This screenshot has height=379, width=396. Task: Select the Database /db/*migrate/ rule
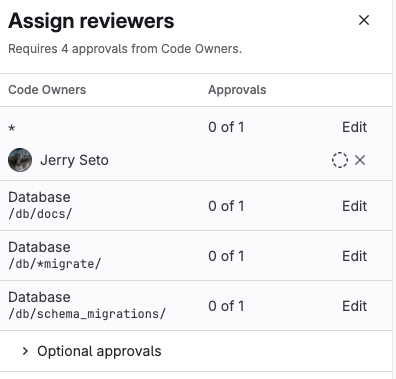coord(196,256)
